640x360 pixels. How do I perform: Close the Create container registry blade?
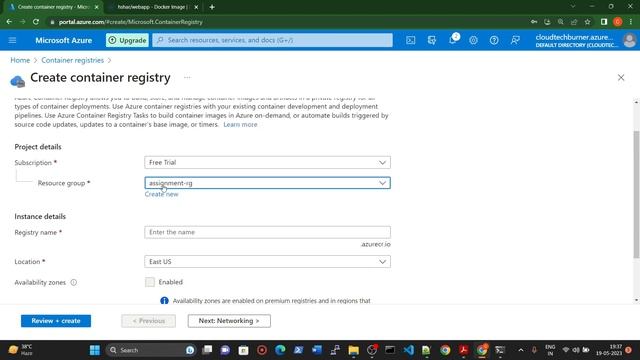(x=621, y=78)
